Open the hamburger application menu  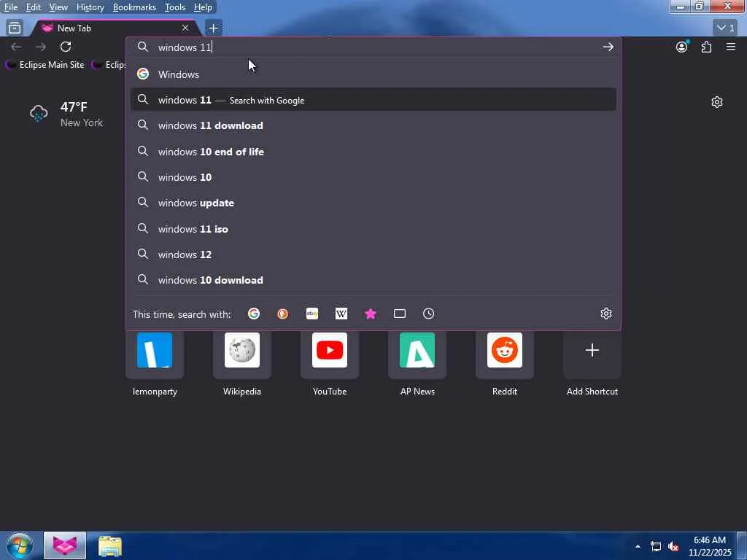pos(731,47)
